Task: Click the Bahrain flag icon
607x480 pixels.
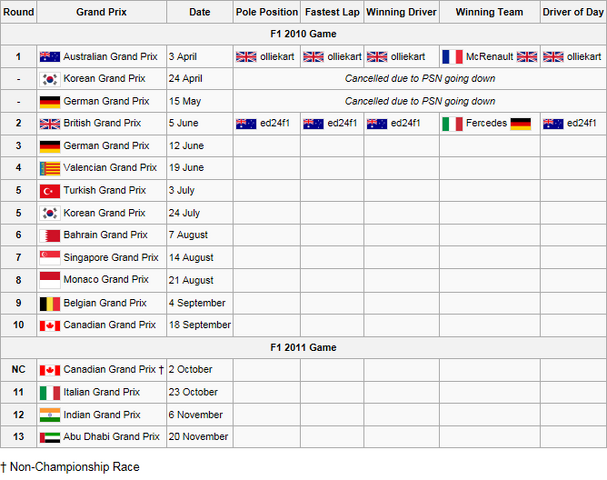Action: tap(50, 235)
